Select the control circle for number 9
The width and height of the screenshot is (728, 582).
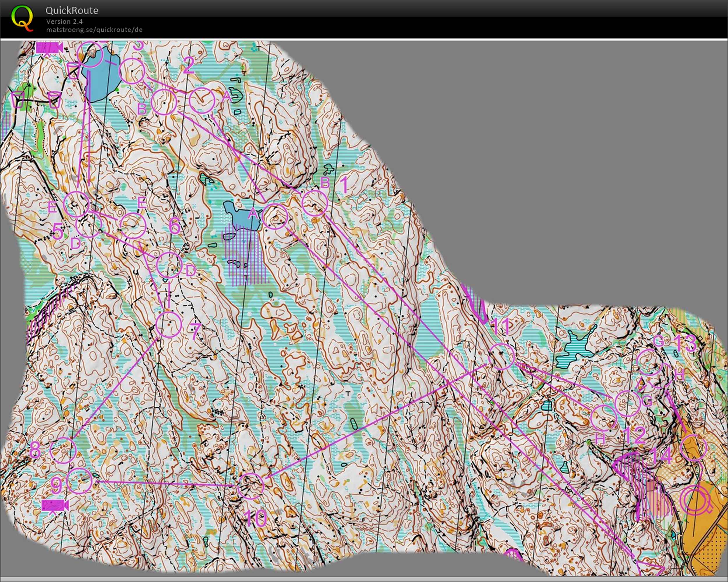(79, 481)
